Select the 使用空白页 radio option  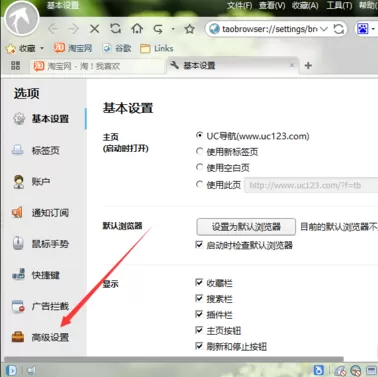pyautogui.click(x=199, y=167)
